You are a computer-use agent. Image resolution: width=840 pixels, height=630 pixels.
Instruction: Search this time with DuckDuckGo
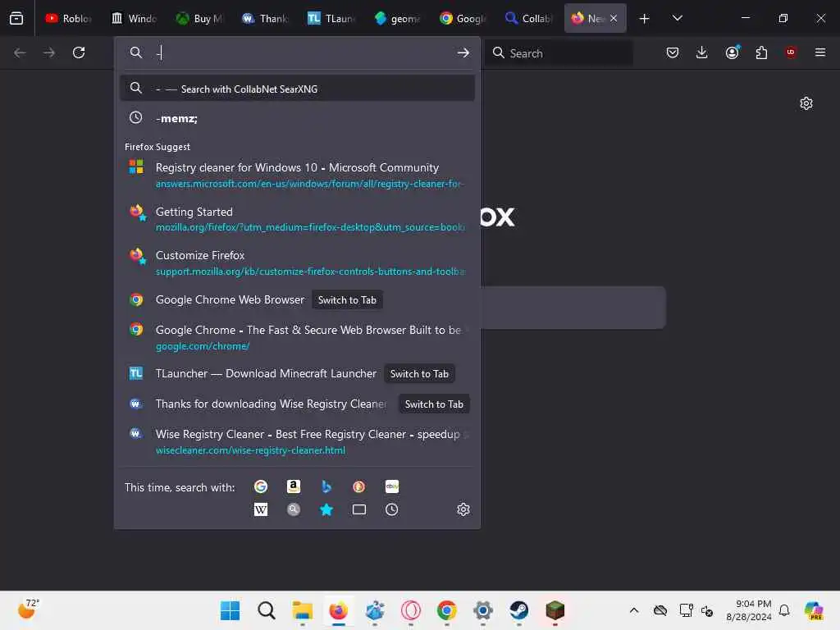point(359,486)
